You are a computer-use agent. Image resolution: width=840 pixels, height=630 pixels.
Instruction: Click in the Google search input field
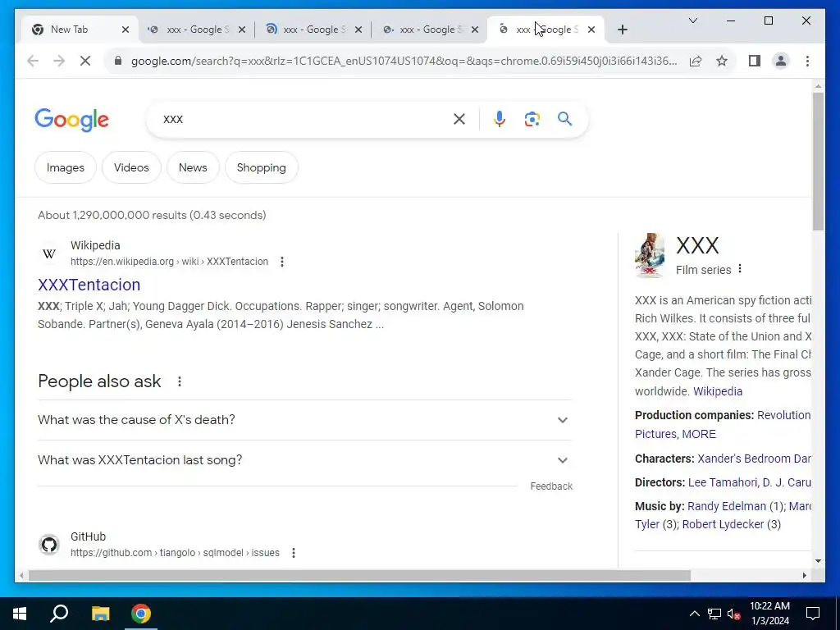pyautogui.click(x=305, y=119)
